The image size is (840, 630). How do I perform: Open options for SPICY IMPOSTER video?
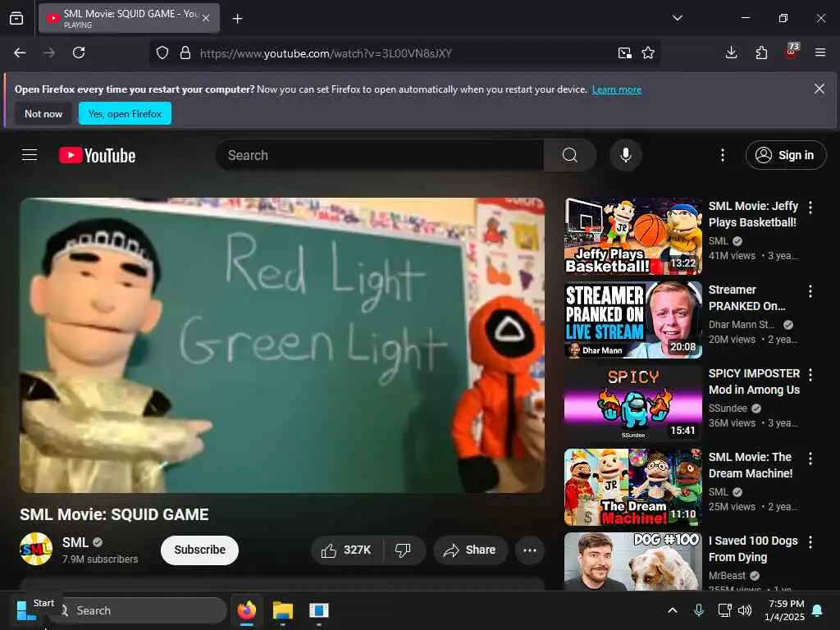pyautogui.click(x=810, y=375)
